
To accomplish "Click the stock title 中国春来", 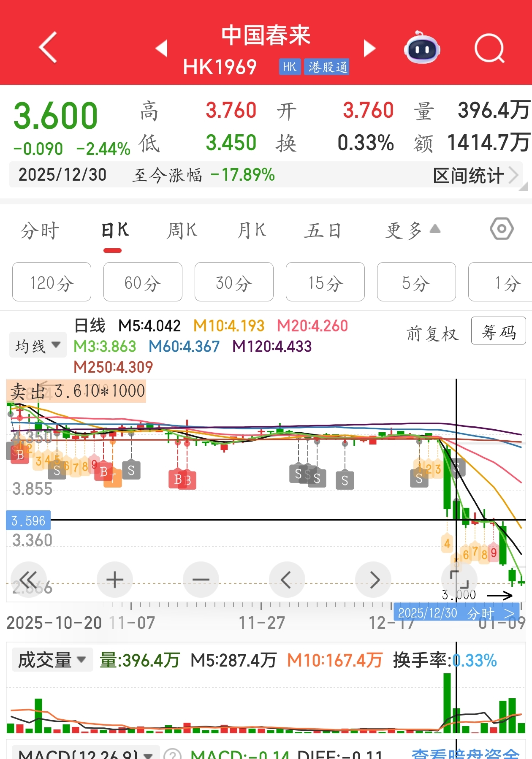I will point(266,35).
